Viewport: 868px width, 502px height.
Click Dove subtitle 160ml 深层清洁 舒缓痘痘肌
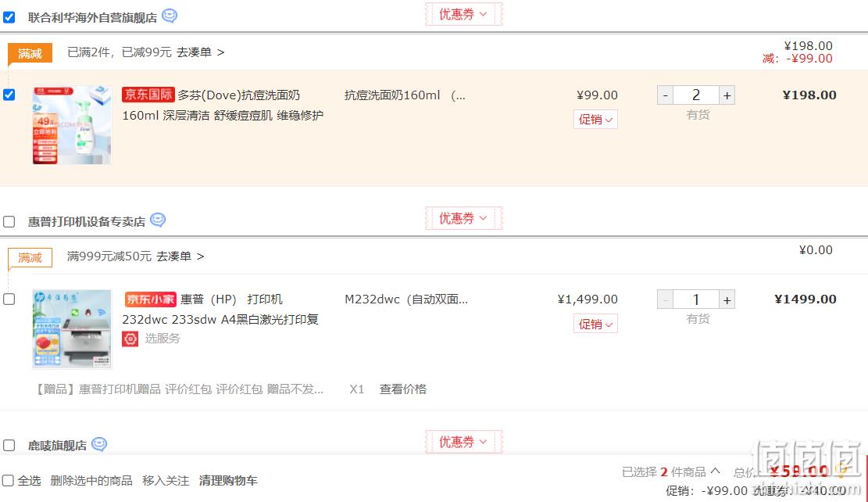[223, 115]
